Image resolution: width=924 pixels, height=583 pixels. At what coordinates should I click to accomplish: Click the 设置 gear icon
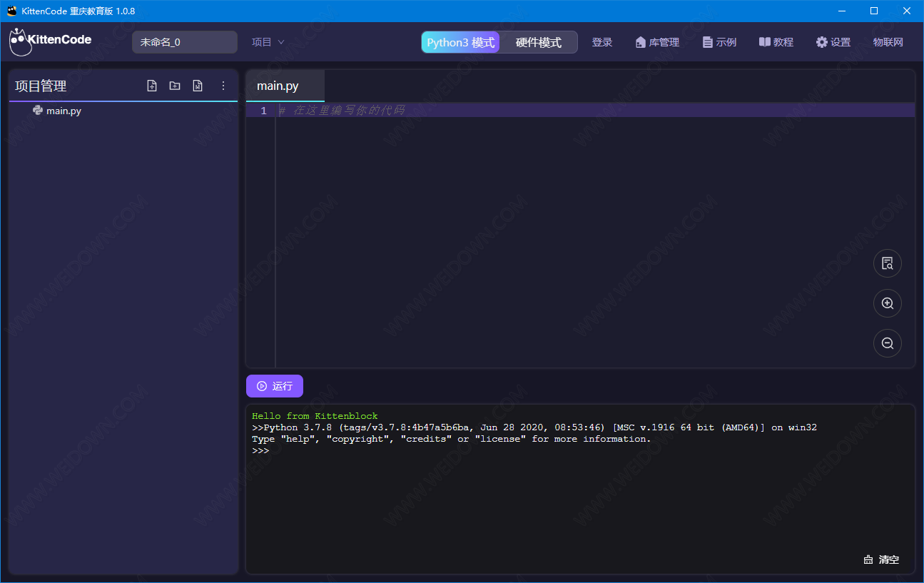(x=822, y=42)
